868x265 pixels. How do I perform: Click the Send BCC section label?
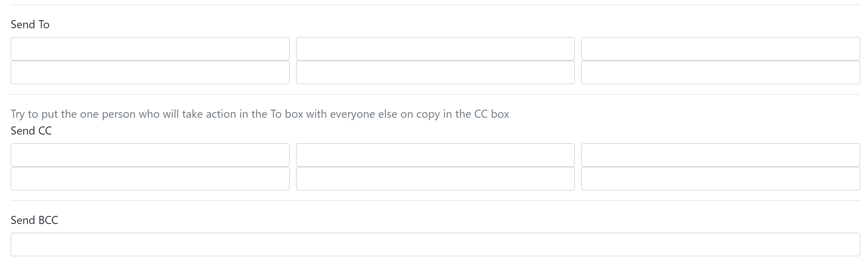coord(34,220)
